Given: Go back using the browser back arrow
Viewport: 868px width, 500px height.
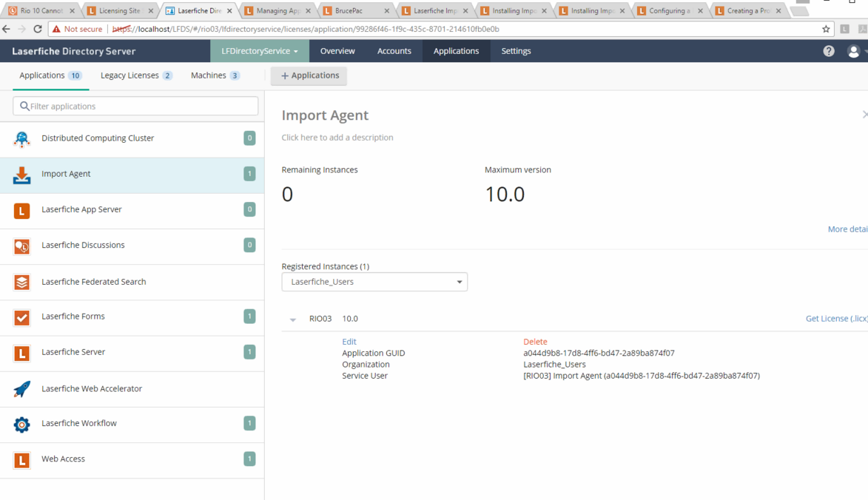Looking at the screenshot, I should point(7,29).
